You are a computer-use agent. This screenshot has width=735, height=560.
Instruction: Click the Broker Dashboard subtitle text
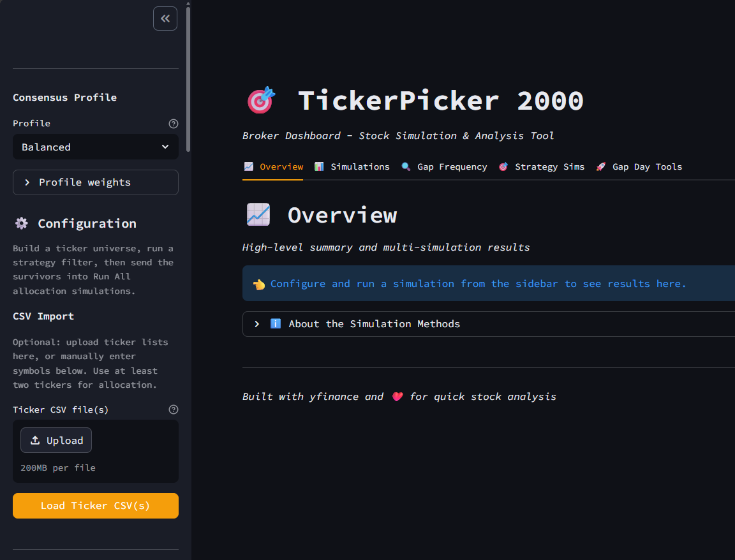click(398, 136)
